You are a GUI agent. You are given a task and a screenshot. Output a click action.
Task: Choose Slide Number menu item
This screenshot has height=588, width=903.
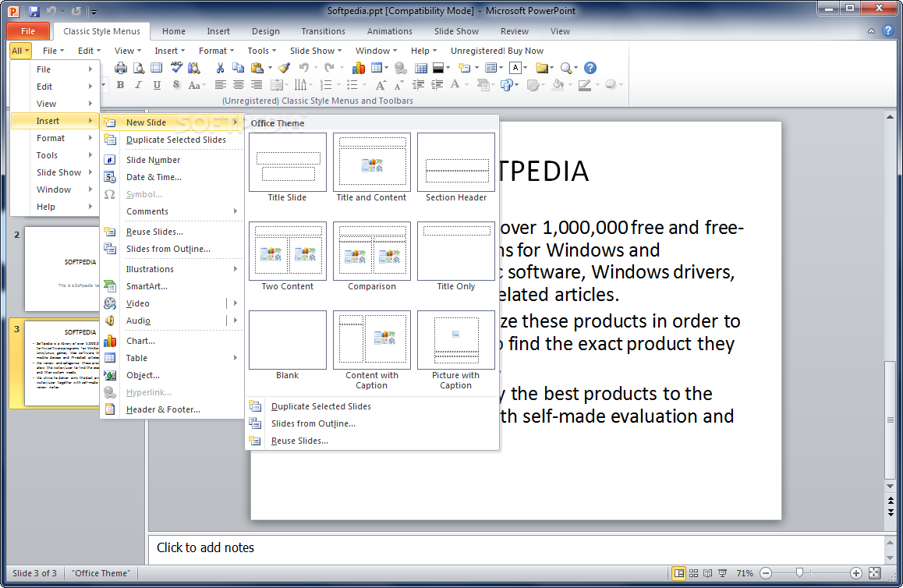point(172,160)
